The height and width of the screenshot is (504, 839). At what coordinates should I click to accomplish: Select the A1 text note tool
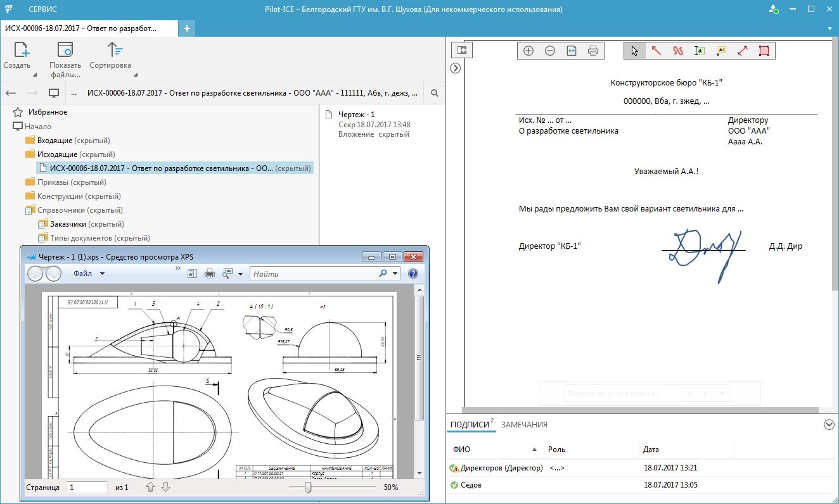coord(721,51)
